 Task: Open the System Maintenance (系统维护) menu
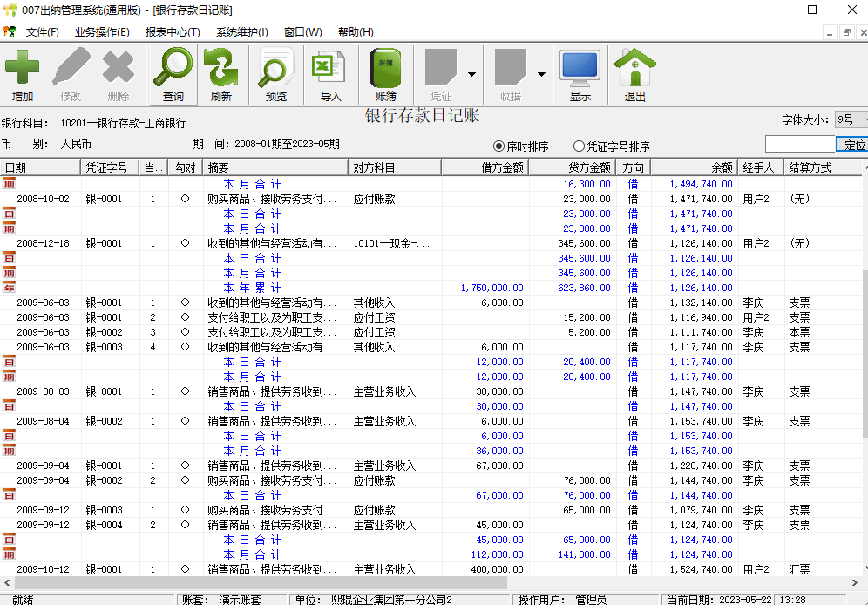(x=242, y=32)
